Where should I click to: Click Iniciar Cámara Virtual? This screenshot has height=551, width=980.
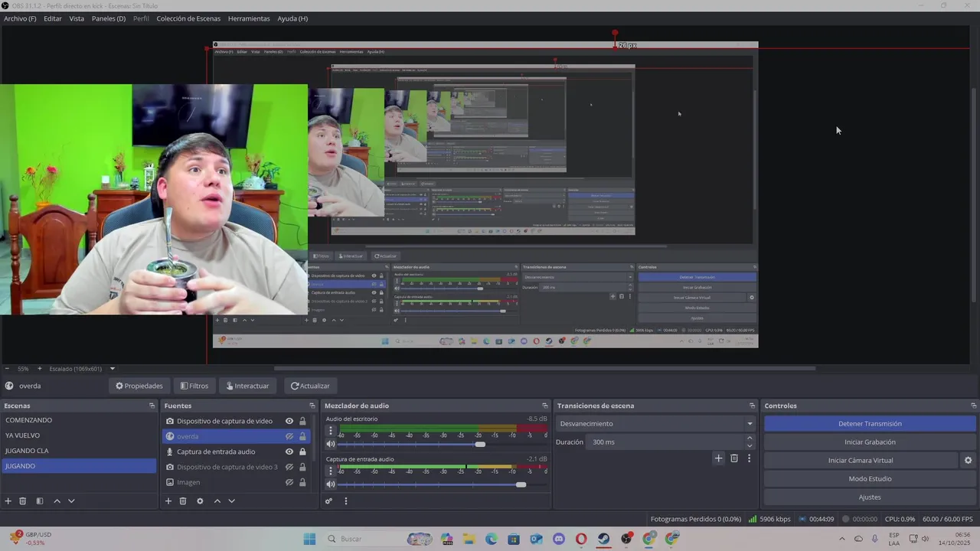tap(861, 461)
